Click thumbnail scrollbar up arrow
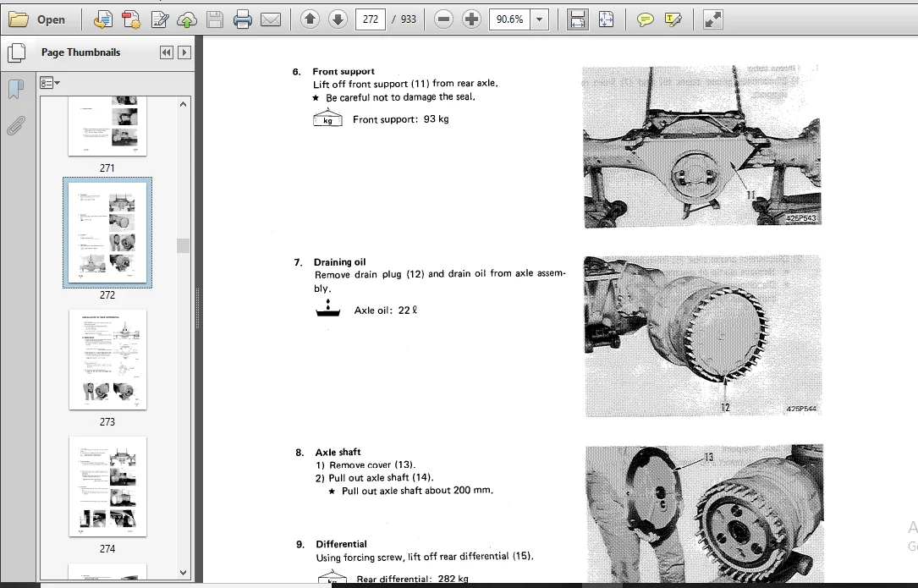The image size is (918, 588). coord(184,104)
